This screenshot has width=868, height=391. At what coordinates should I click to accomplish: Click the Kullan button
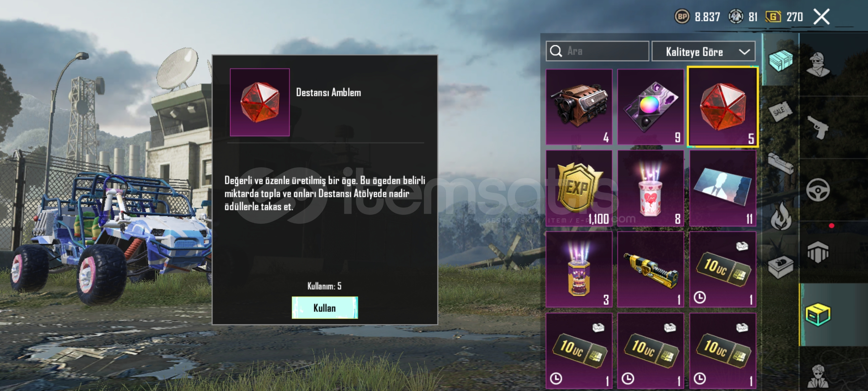point(325,308)
